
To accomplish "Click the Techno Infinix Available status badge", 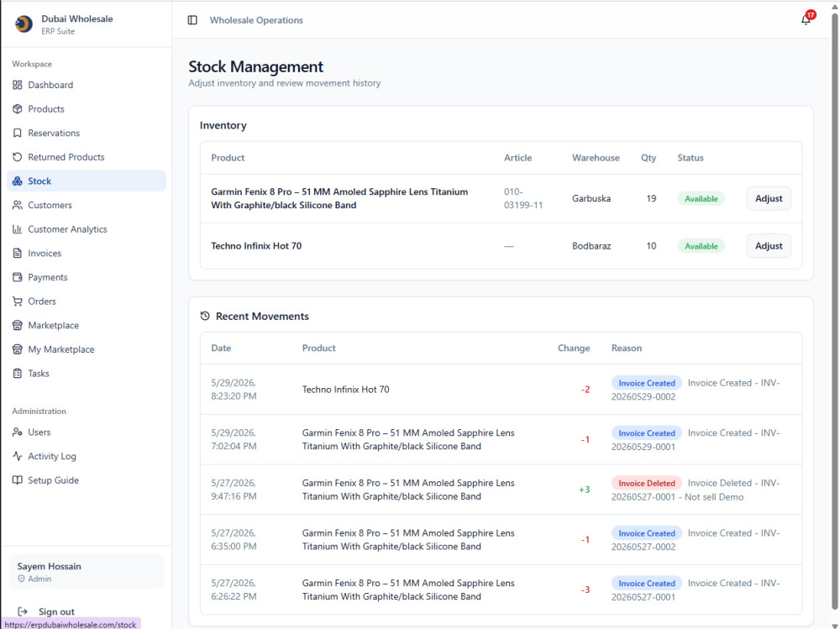I will tap(701, 246).
